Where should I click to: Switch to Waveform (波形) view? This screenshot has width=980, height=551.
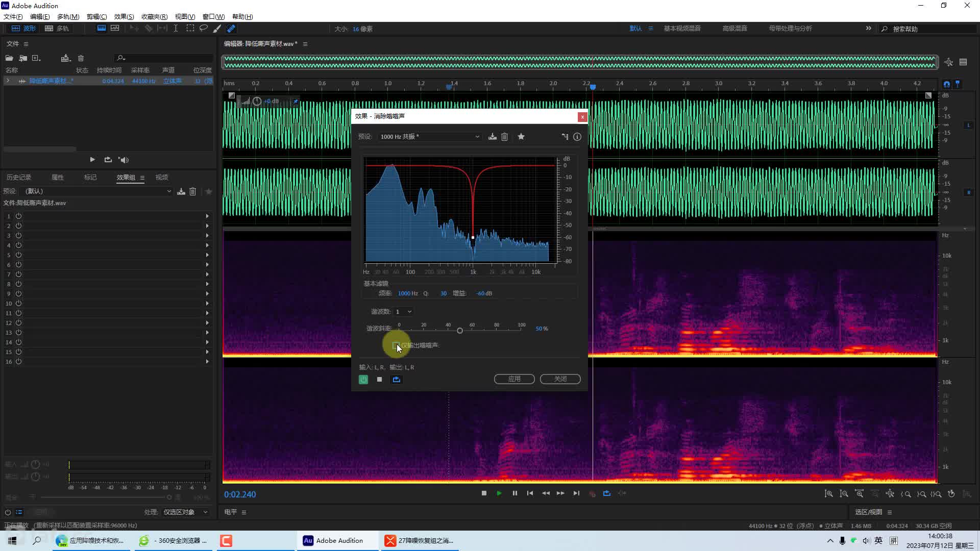(x=23, y=29)
